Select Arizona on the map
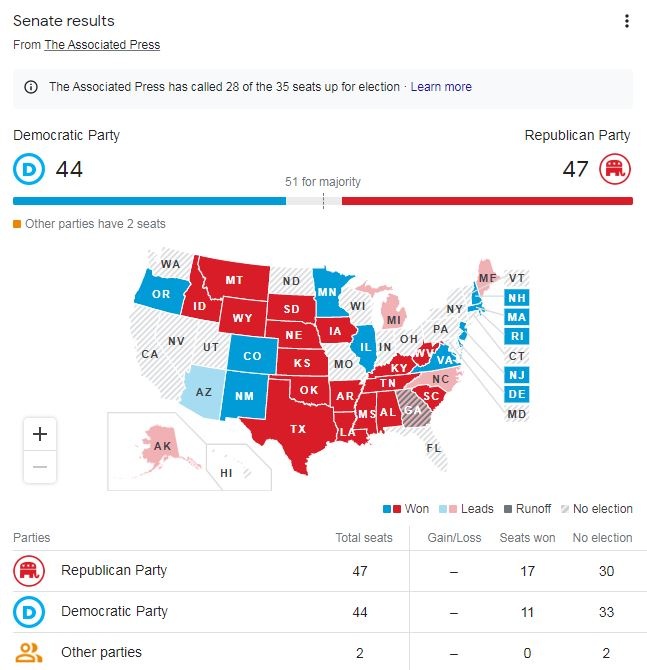This screenshot has width=647, height=670. [202, 392]
